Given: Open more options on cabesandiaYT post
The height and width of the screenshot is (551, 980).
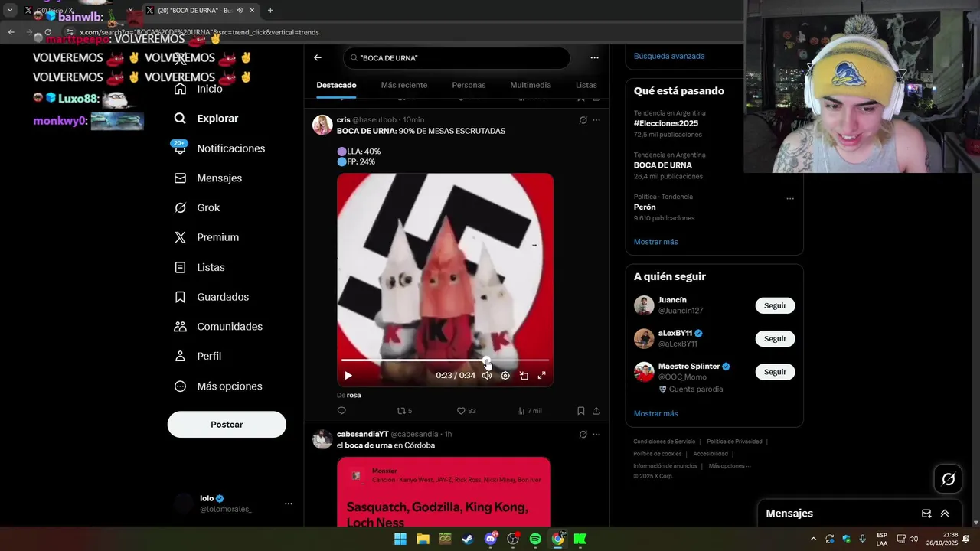Looking at the screenshot, I should (596, 434).
